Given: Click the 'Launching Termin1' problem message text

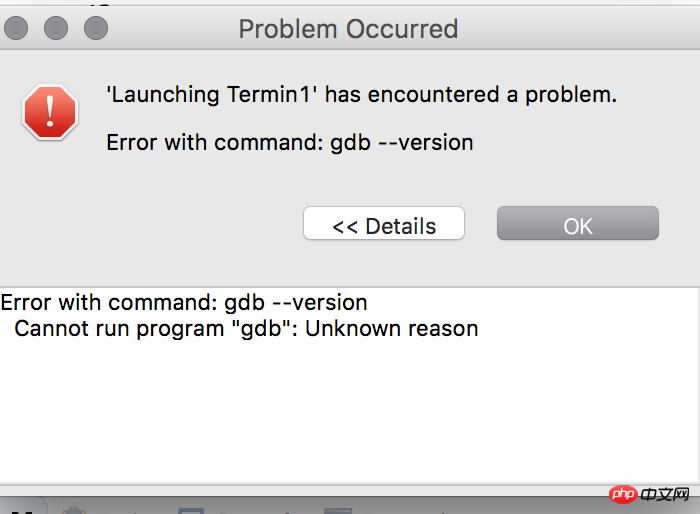Looking at the screenshot, I should coord(362,95).
